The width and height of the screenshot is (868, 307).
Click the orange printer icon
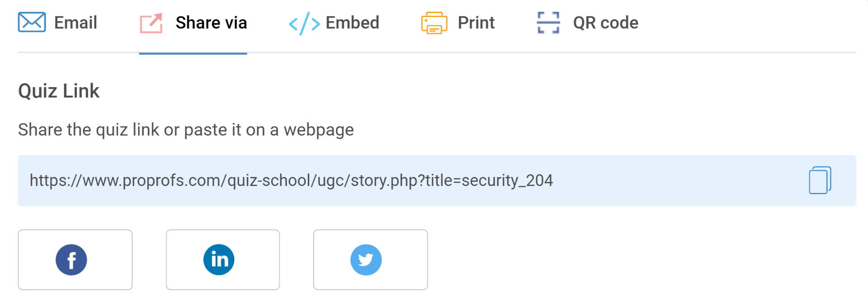point(434,23)
